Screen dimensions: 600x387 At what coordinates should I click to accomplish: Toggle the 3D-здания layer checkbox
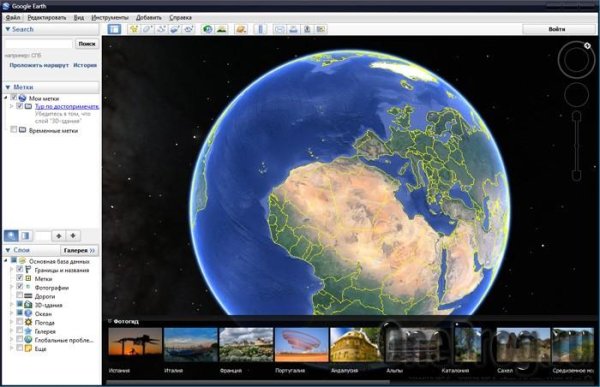(x=20, y=304)
